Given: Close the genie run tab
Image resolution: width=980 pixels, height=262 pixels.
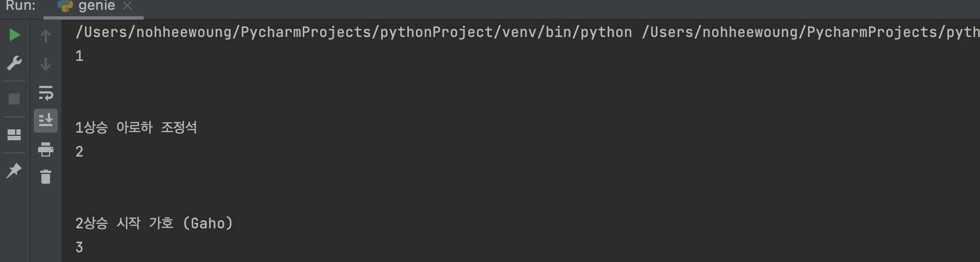Looking at the screenshot, I should click(x=127, y=6).
